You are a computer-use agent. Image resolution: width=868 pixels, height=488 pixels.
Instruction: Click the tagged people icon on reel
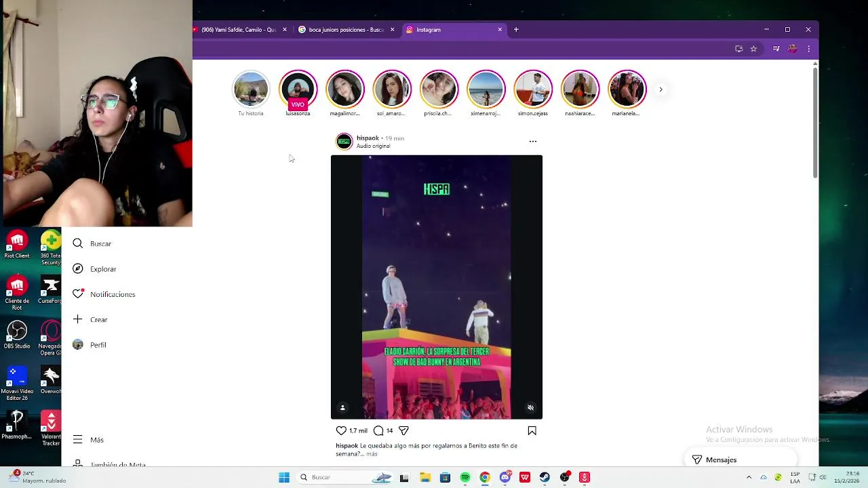(342, 407)
